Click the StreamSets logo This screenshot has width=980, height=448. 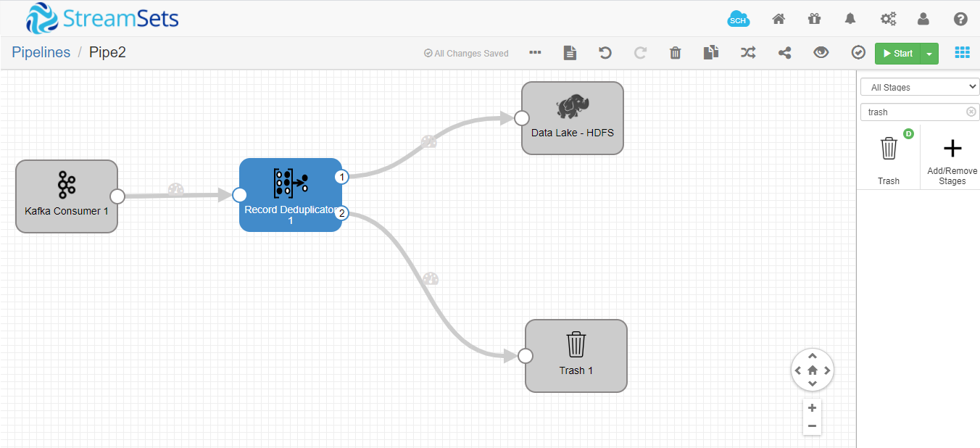pyautogui.click(x=102, y=18)
